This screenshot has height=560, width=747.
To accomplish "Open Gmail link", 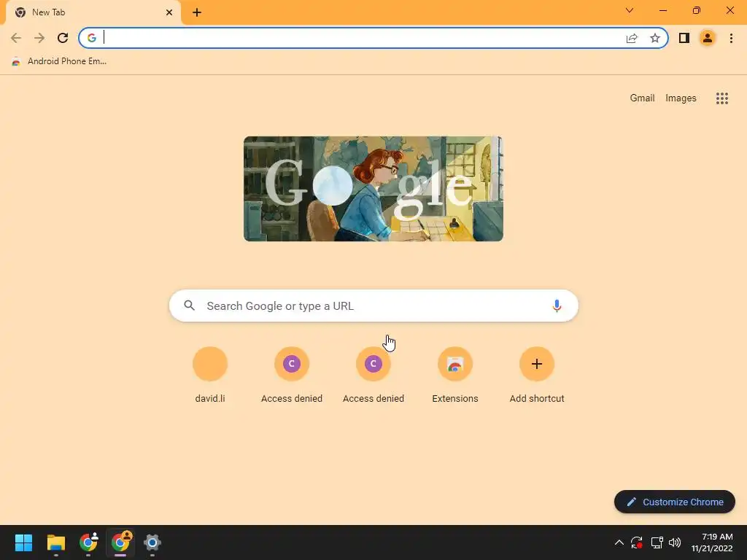I will pyautogui.click(x=642, y=98).
